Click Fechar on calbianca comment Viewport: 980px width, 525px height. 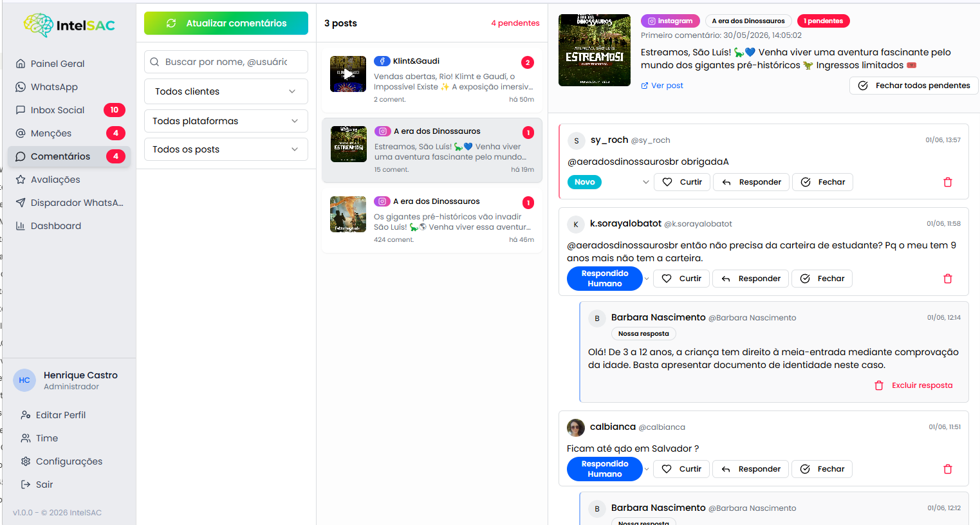coord(822,469)
